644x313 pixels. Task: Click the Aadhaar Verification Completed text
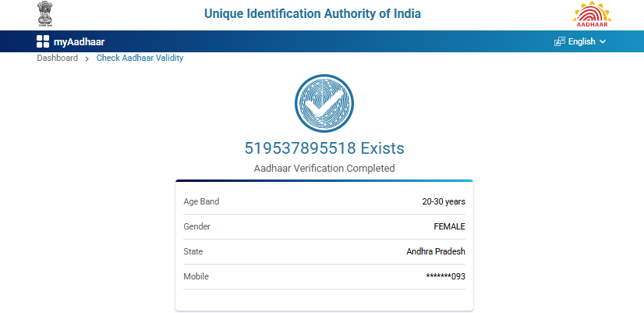[x=324, y=168]
